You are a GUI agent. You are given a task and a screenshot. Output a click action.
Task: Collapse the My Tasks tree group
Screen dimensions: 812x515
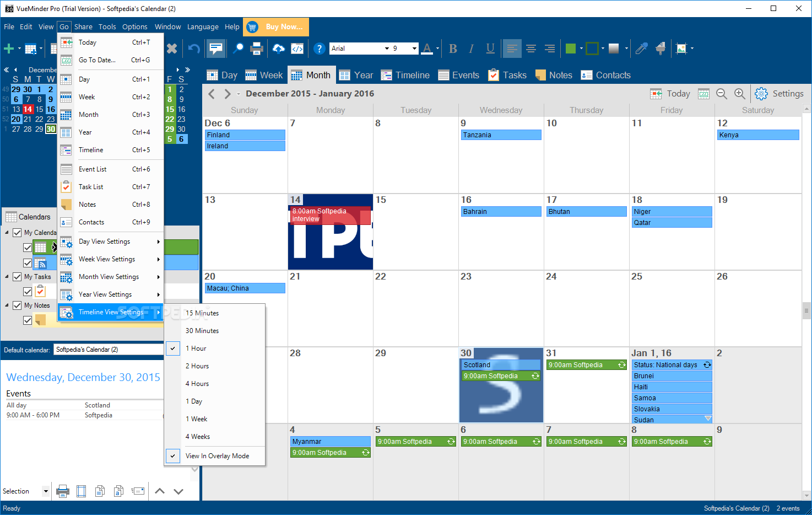coord(7,277)
